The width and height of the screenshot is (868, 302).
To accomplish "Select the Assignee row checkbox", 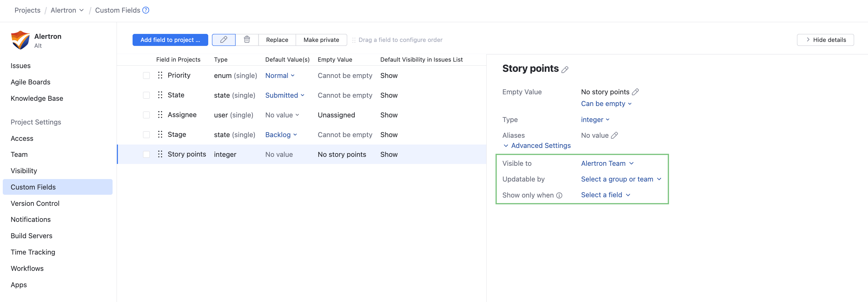I will coord(146,115).
